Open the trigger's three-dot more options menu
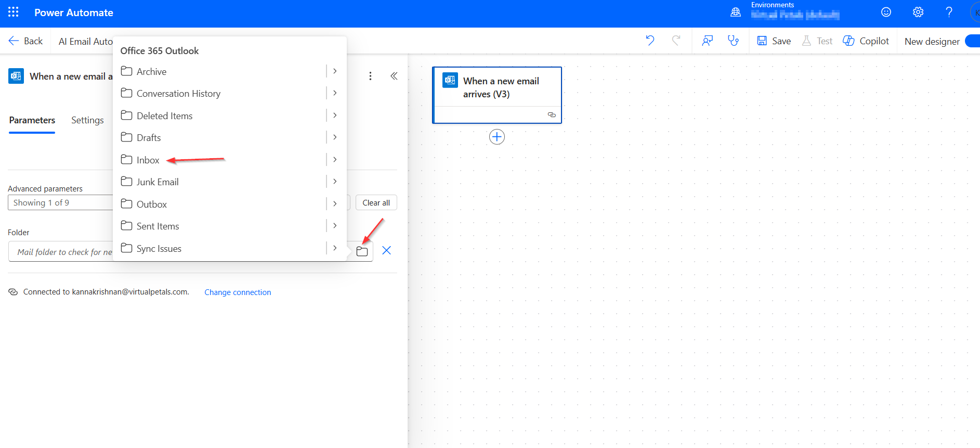980x448 pixels. (x=370, y=76)
